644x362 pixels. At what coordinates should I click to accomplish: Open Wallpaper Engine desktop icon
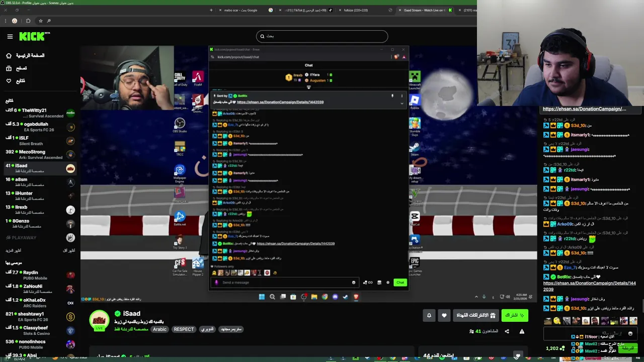coord(180,173)
